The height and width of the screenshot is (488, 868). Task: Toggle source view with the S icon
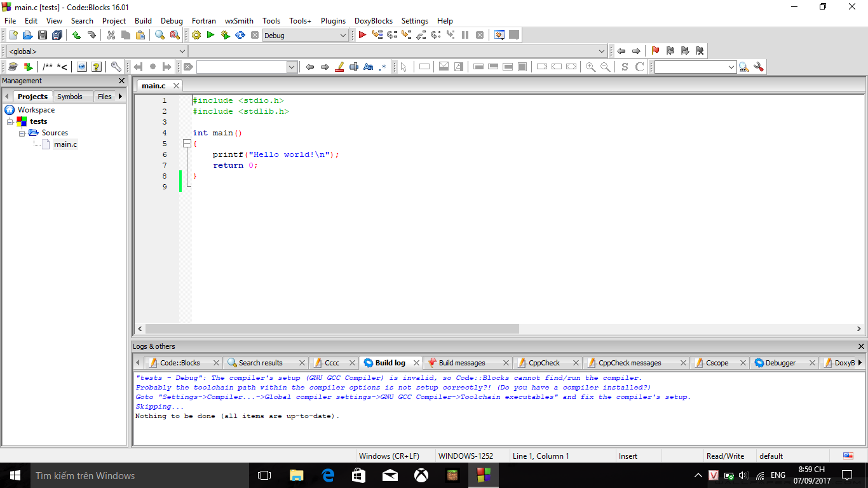click(625, 67)
